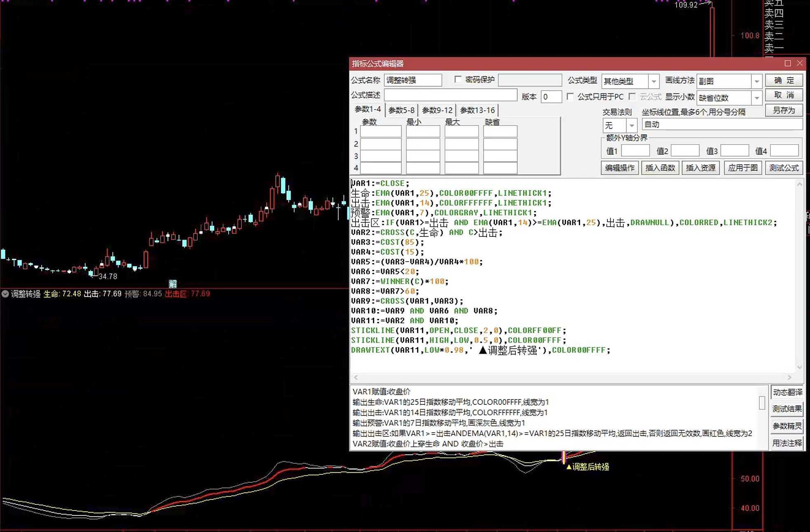Screen dimensions: 810x532
Task: Toggle the 云公式 cloud formula checkbox
Action: [x=632, y=96]
